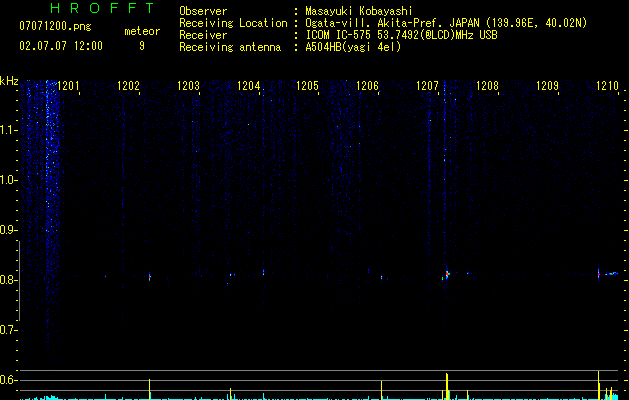Click the 1208 time marker
The width and height of the screenshot is (629, 400).
487,86
